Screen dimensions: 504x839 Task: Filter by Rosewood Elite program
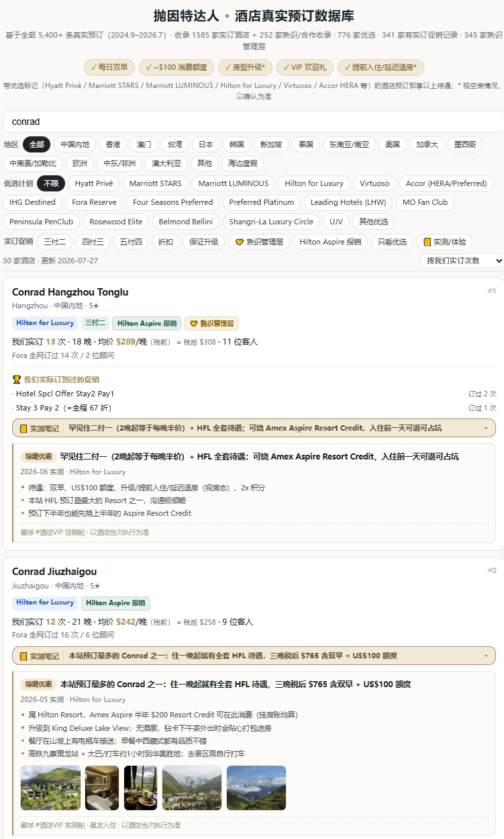pyautogui.click(x=116, y=222)
